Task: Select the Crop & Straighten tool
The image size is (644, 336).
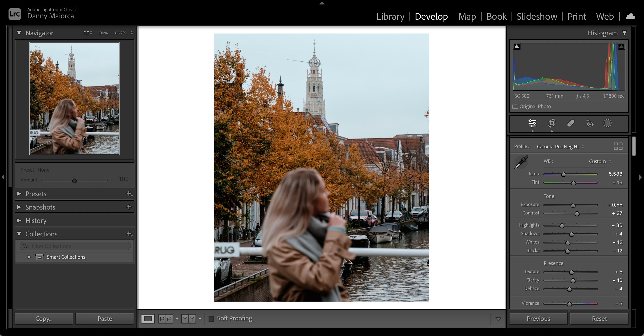Action: pos(552,123)
